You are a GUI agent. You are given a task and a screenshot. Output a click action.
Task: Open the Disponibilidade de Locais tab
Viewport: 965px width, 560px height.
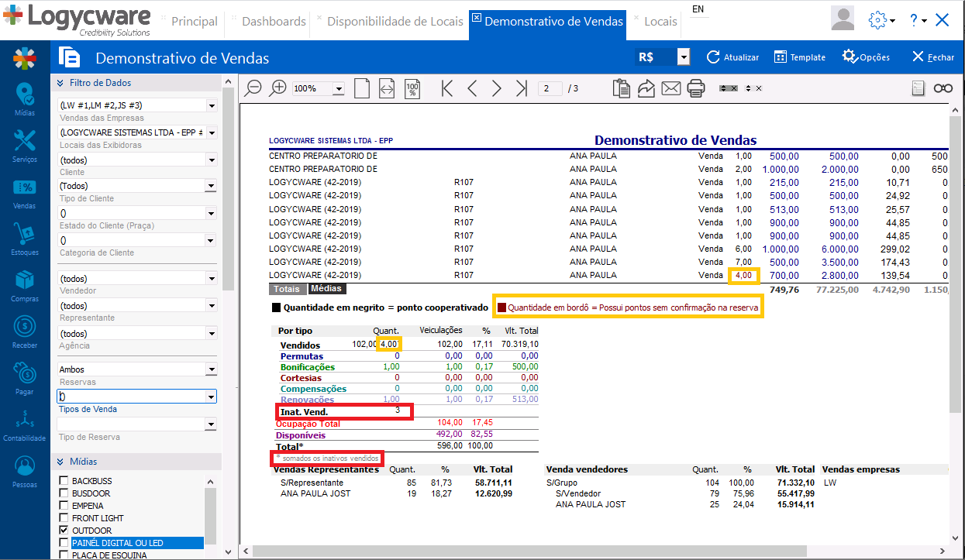click(395, 21)
